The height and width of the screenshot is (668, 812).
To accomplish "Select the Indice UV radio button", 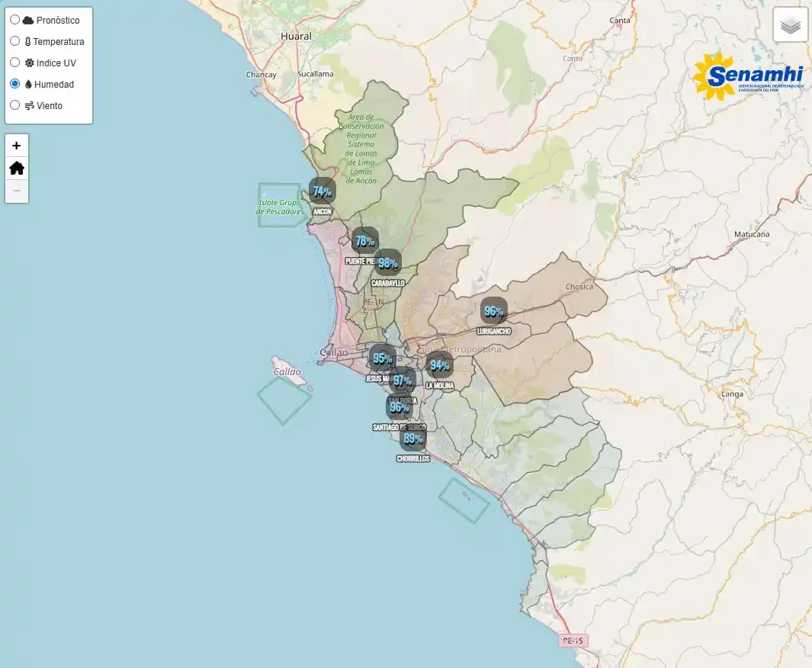I will point(15,62).
